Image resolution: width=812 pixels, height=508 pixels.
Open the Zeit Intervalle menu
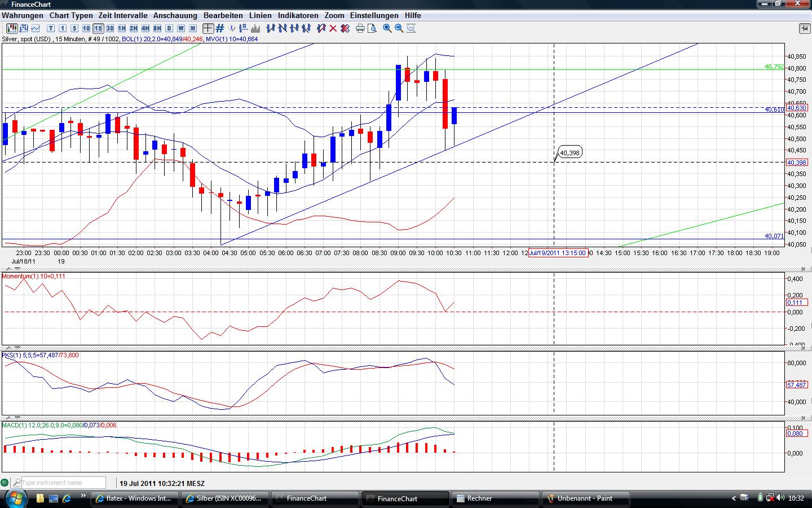(123, 15)
